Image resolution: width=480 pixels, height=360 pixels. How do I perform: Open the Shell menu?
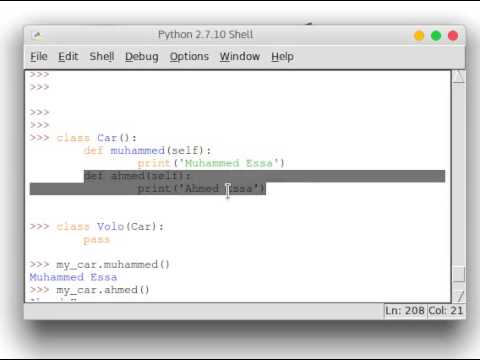pyautogui.click(x=102, y=57)
